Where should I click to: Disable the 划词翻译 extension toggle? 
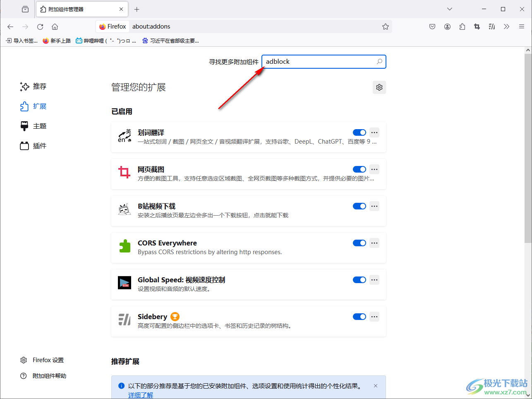359,132
